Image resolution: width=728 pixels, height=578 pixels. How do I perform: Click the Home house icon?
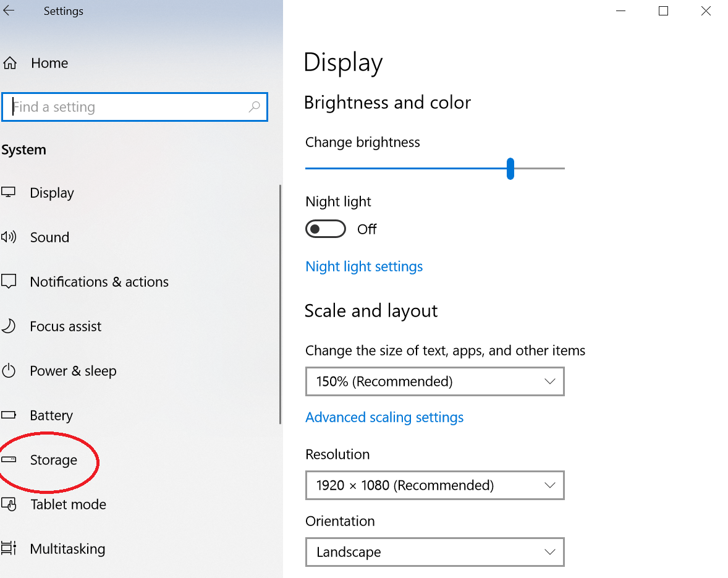pos(10,62)
